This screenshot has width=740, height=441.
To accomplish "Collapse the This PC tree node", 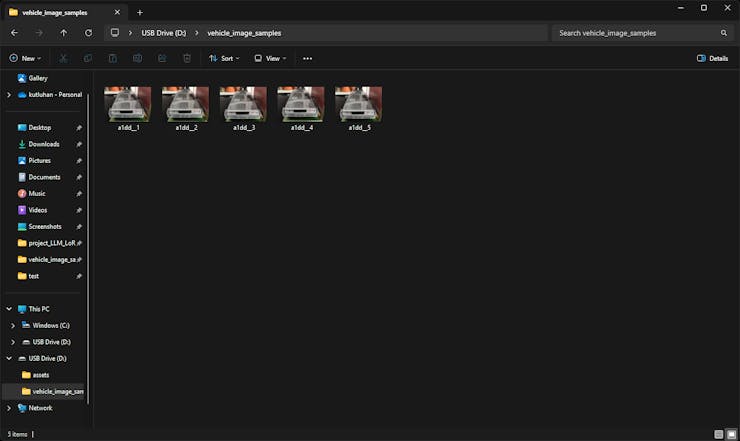I will point(9,309).
